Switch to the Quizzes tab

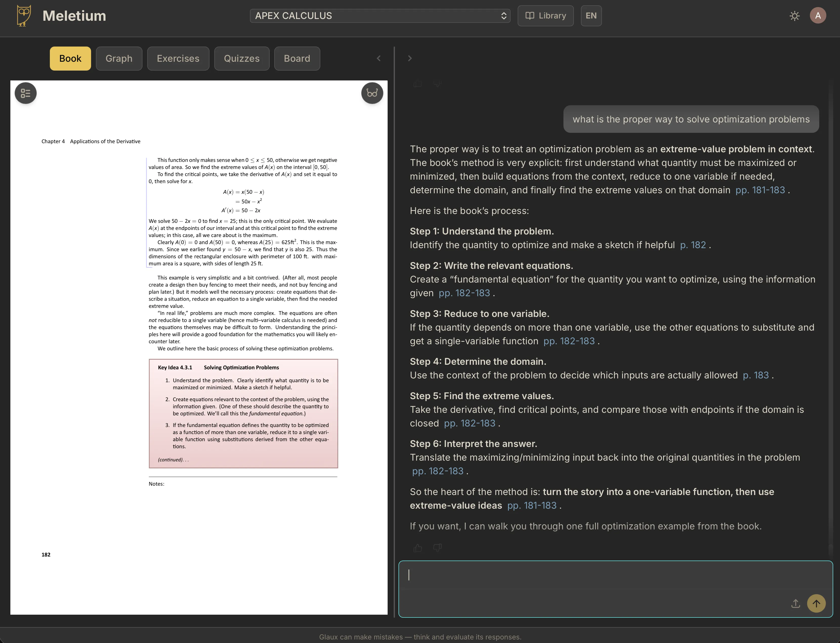pos(242,59)
